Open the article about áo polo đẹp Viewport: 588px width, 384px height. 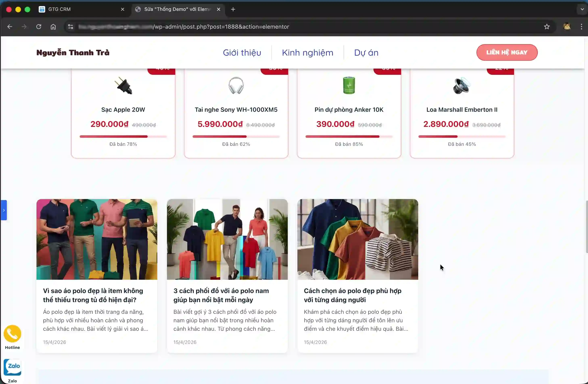pyautogui.click(x=93, y=295)
